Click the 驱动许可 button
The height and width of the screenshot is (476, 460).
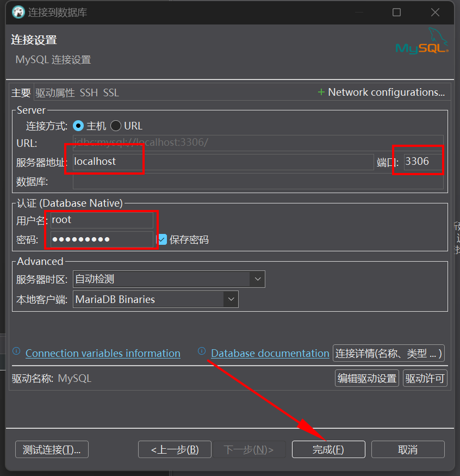(425, 378)
